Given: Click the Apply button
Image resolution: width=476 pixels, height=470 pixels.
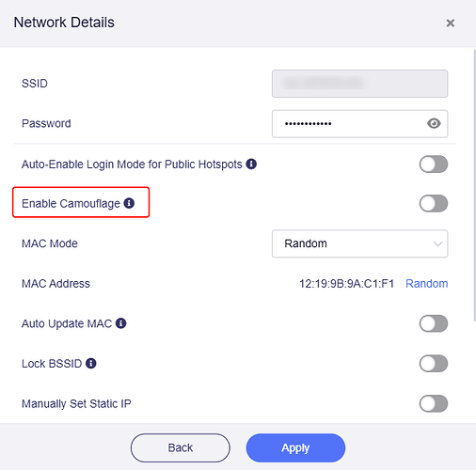Looking at the screenshot, I should 295,447.
